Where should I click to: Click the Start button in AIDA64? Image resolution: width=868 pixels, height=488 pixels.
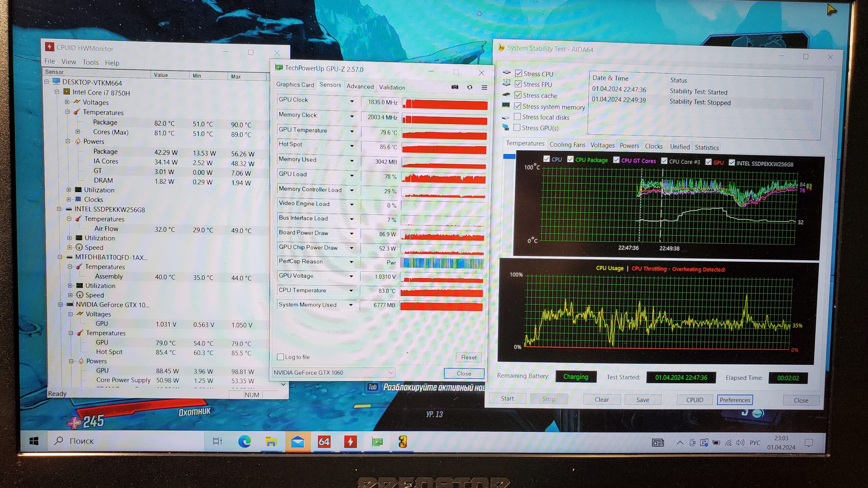pyautogui.click(x=507, y=399)
